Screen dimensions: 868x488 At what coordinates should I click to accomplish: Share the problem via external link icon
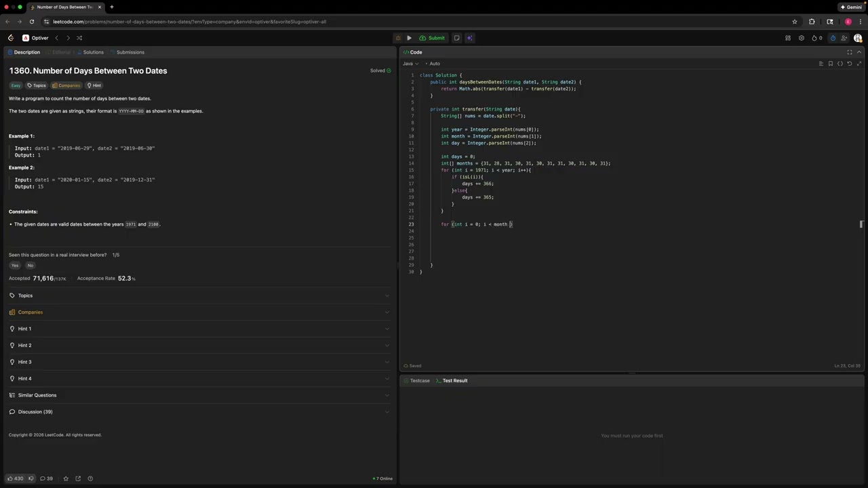pos(78,479)
